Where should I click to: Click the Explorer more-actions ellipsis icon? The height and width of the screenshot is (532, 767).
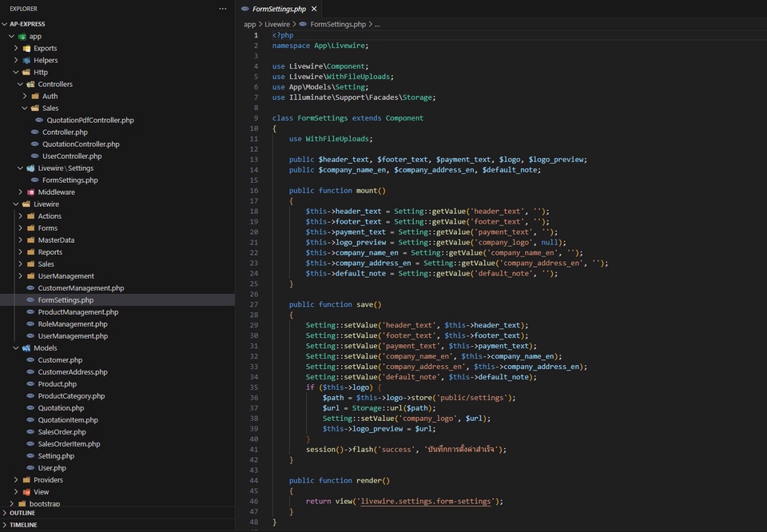coord(223,9)
